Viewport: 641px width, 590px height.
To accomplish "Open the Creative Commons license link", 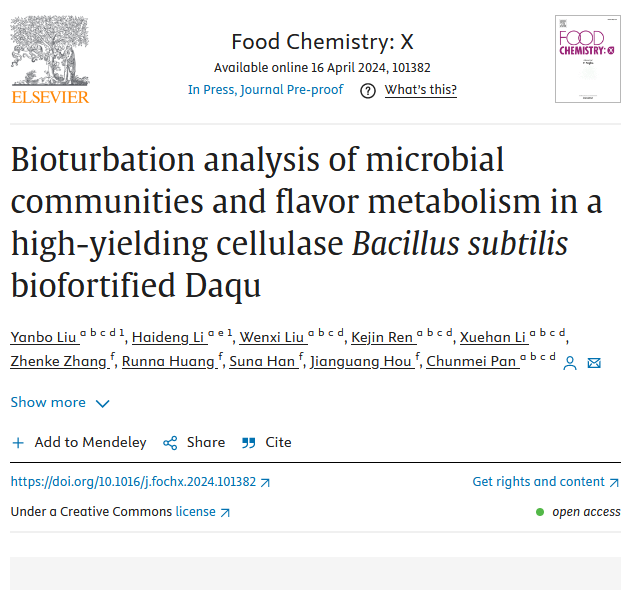I will click(x=196, y=512).
